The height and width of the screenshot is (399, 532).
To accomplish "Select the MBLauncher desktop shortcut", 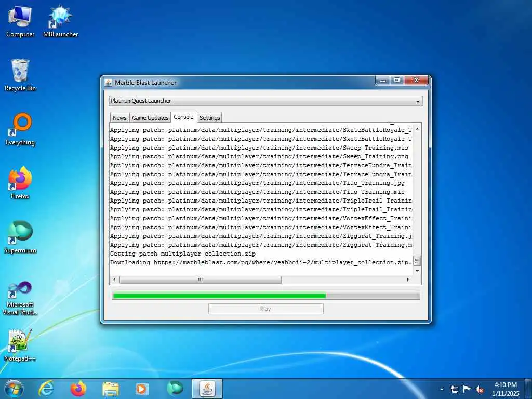I will [x=60, y=21].
